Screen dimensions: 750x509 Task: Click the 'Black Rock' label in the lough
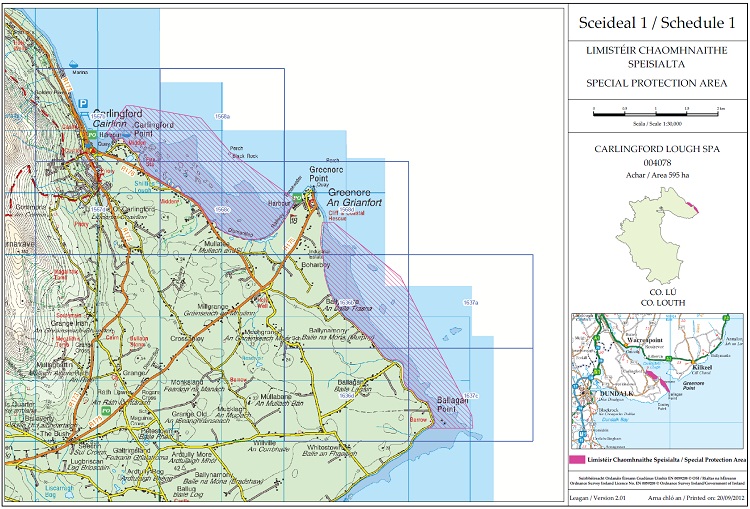(244, 156)
